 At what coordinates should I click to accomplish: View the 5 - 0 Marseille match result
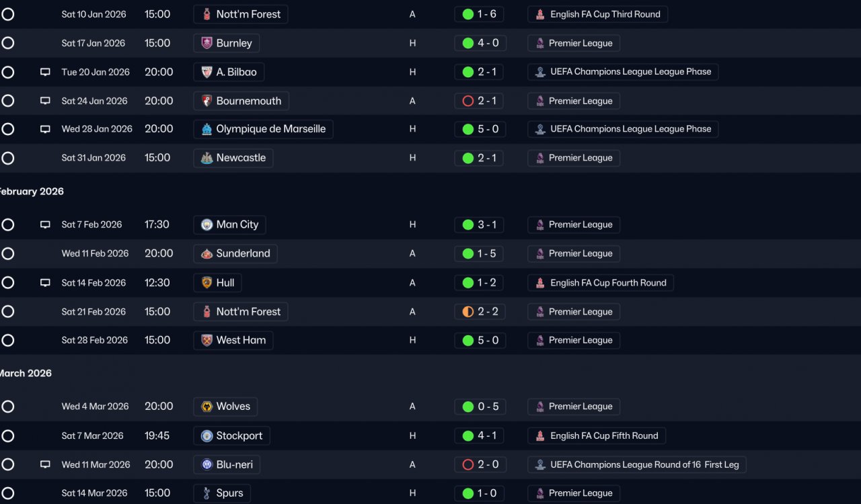(480, 129)
